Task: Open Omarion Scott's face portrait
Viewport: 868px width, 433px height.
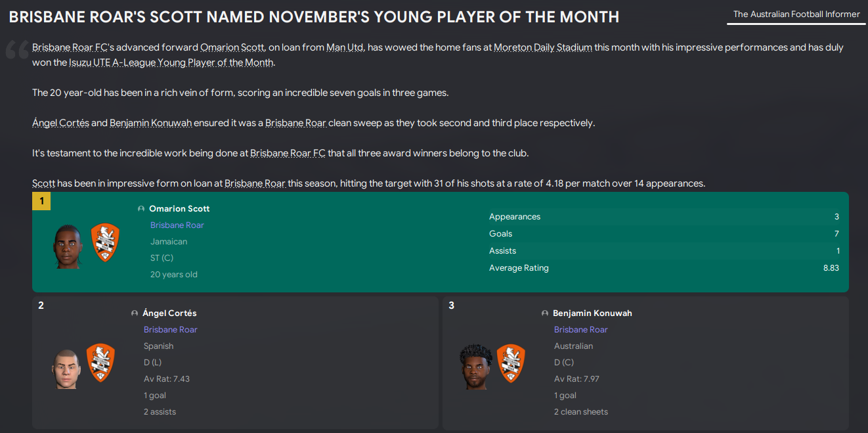Action: pyautogui.click(x=68, y=246)
